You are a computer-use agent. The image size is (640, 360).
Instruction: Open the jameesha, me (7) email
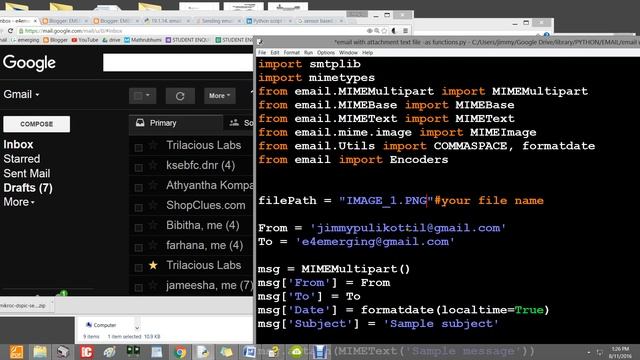pos(209,285)
